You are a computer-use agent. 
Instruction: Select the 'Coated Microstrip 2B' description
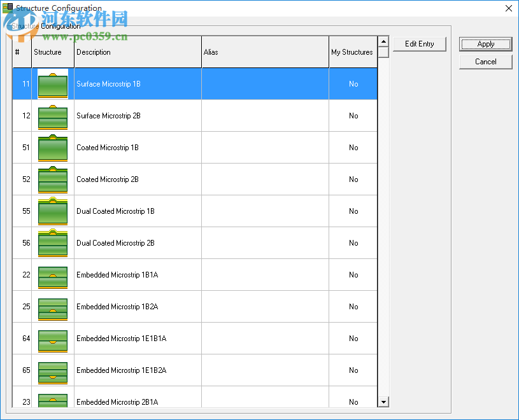tap(107, 179)
